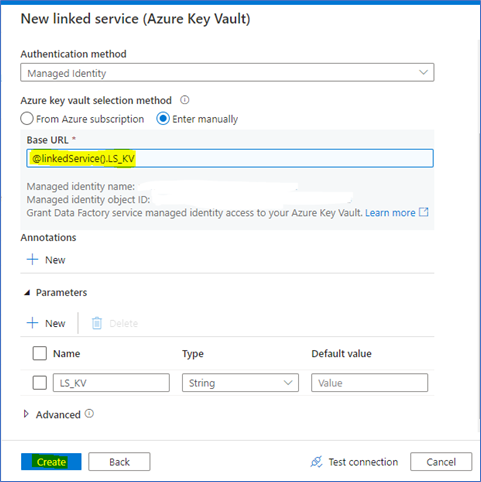Image resolution: width=481 pixels, height=482 pixels.
Task: Open the String type dropdown
Action: pyautogui.click(x=240, y=383)
